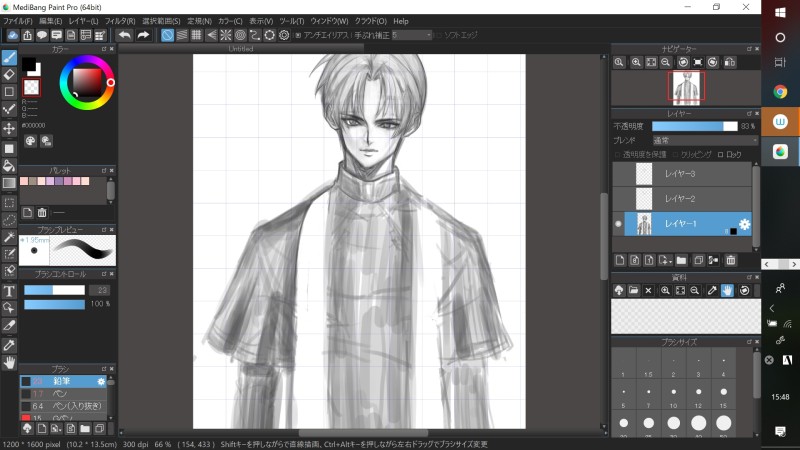The image size is (800, 450).
Task: Toggle the クリッピング checkbox
Action: (676, 155)
